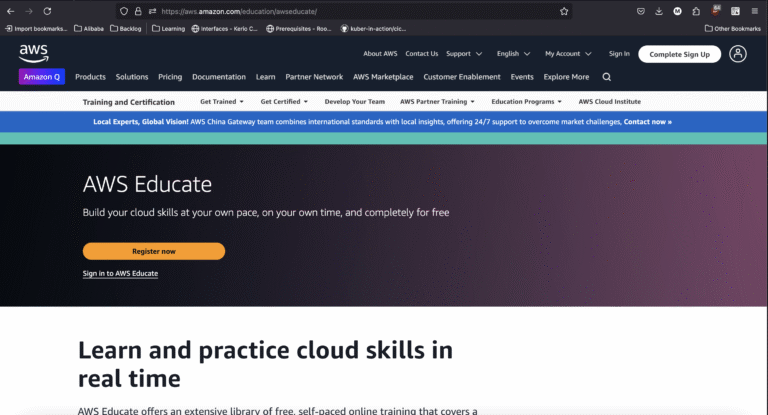The height and width of the screenshot is (415, 768).
Task: Expand the Get Trained menu
Action: [x=221, y=101]
